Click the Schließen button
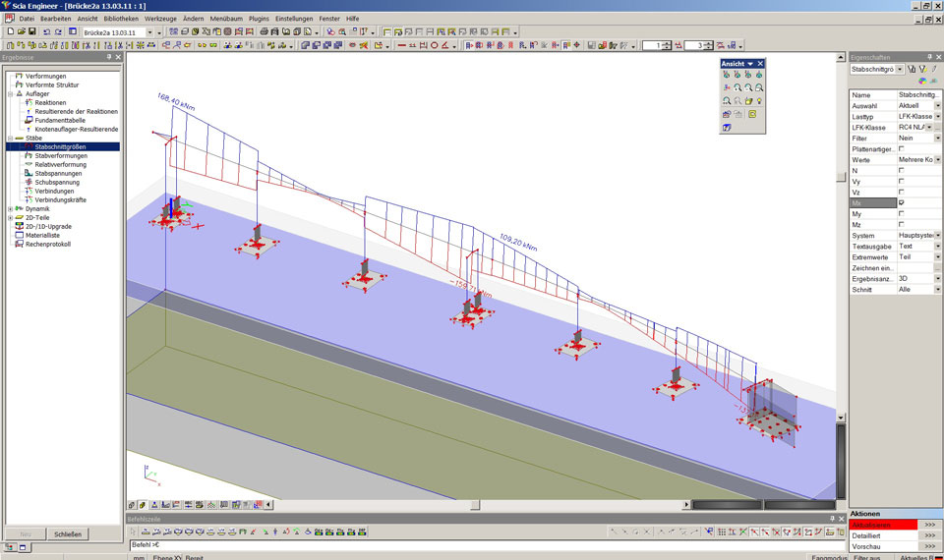This screenshot has height=560, width=944. (x=67, y=533)
